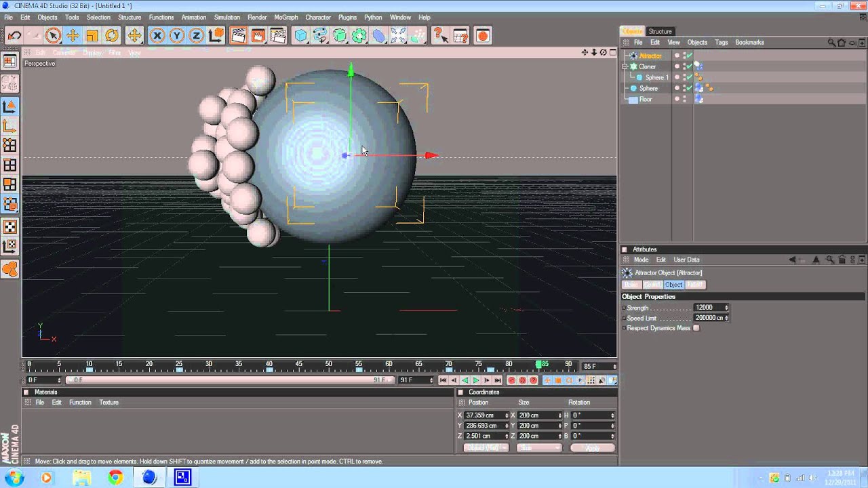This screenshot has height=488, width=868.
Task: Open the Attributes User Data menu
Action: pyautogui.click(x=686, y=260)
